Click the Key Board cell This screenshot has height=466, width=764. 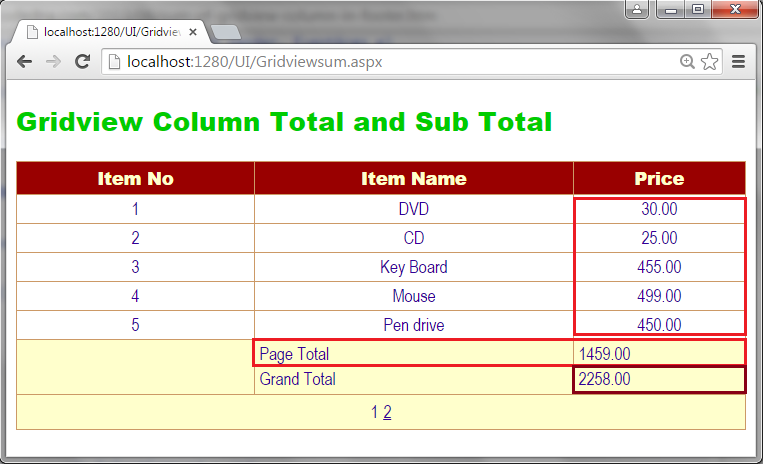pos(414,267)
